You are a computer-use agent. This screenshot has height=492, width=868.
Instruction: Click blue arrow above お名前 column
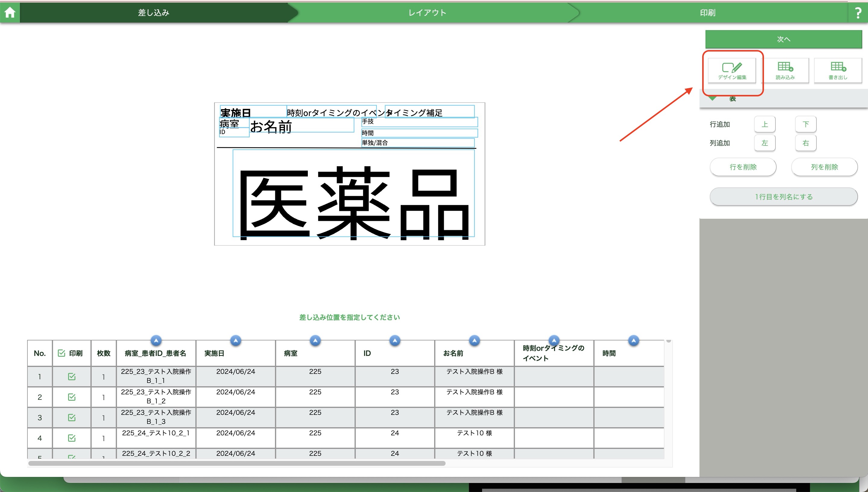[x=475, y=340]
